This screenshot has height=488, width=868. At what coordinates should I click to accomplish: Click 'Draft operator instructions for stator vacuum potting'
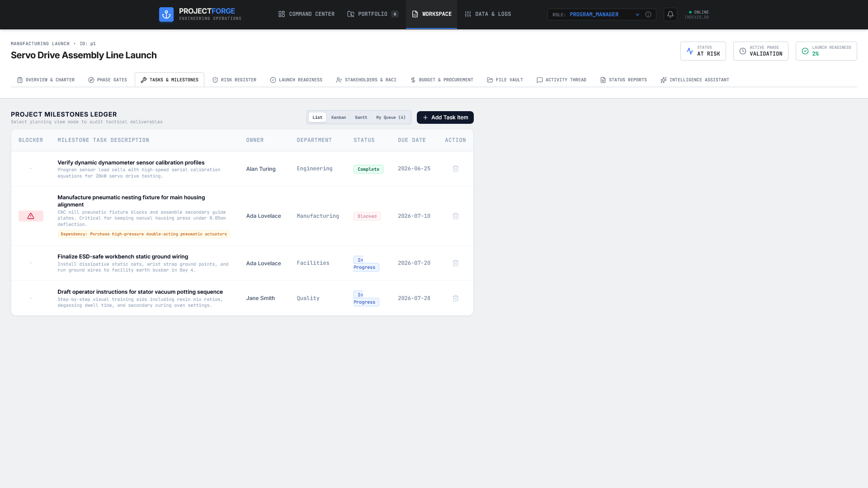[140, 292]
